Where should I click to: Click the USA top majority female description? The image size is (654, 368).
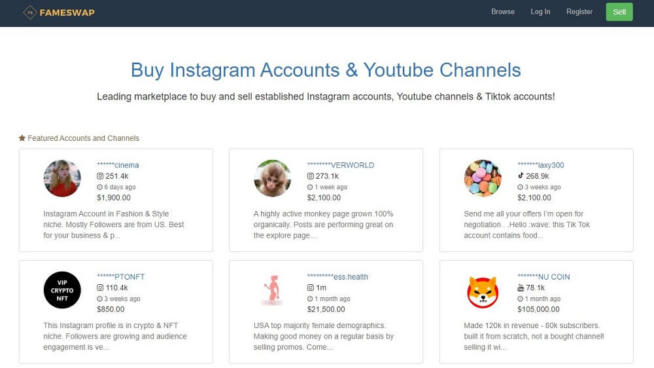pos(323,336)
